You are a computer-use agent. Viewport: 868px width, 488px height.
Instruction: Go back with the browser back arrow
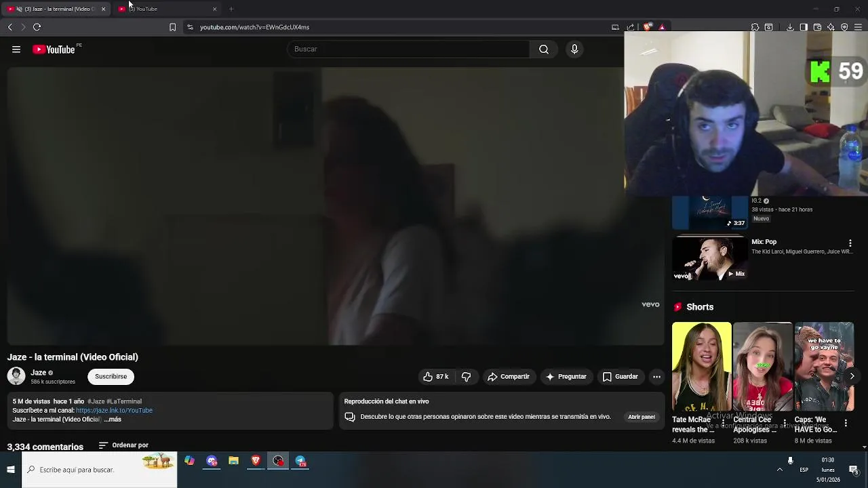(9, 27)
